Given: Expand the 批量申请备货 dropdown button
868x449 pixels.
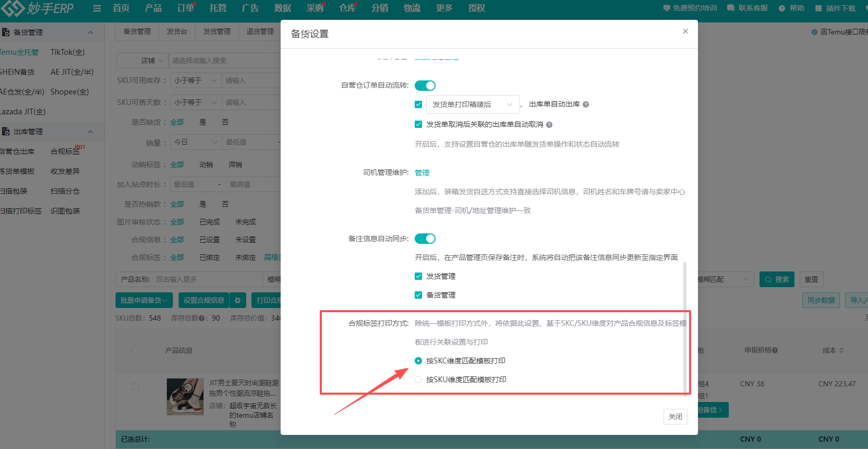Looking at the screenshot, I should point(143,300).
